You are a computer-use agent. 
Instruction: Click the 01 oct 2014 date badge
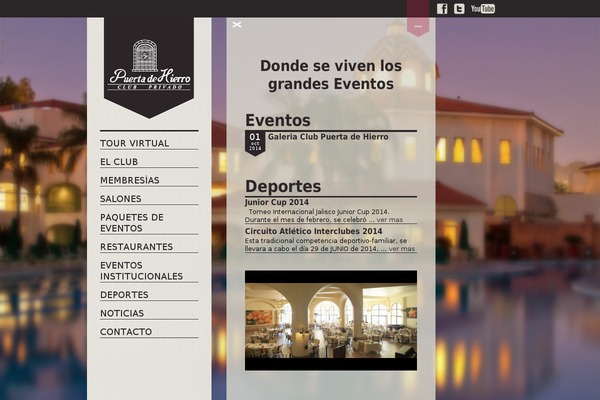[x=255, y=143]
